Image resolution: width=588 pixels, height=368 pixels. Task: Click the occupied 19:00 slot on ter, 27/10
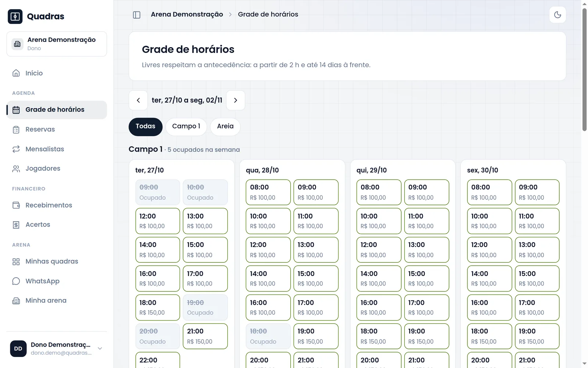coord(205,307)
